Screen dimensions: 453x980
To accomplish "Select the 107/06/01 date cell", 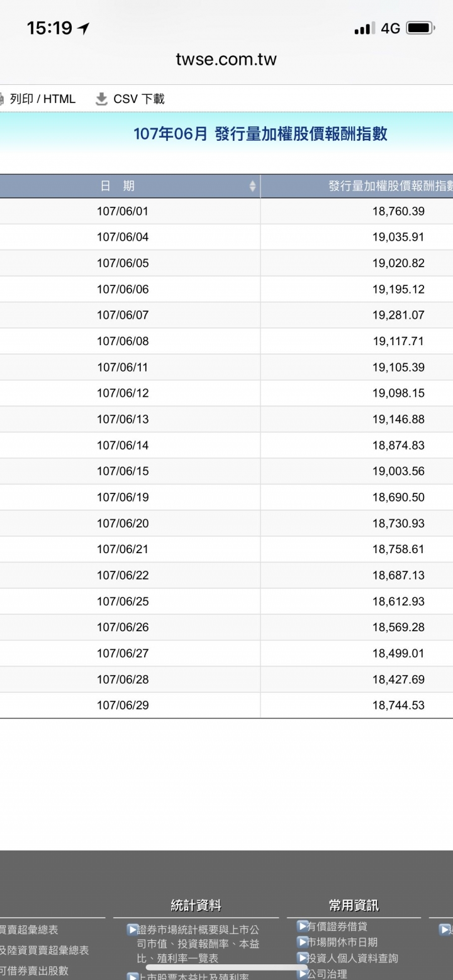I will coord(123,211).
